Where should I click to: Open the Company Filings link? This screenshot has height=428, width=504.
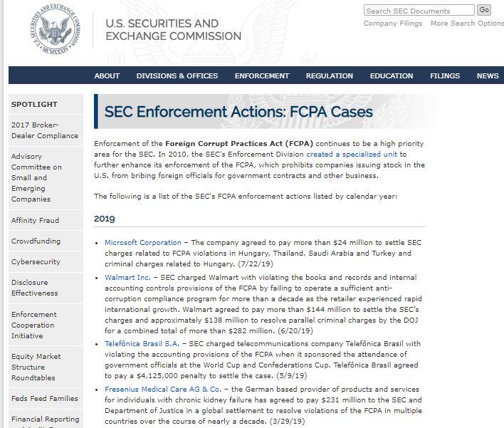(393, 24)
